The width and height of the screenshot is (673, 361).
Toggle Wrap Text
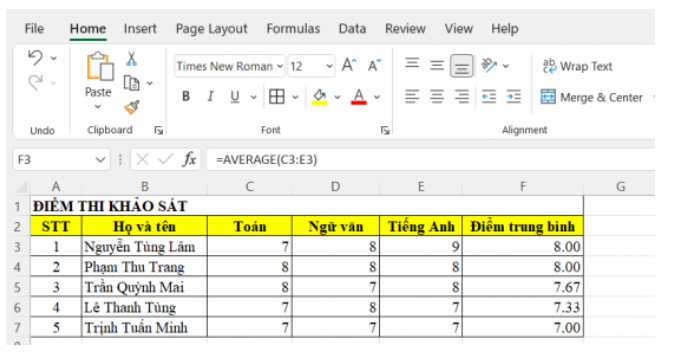coord(577,66)
